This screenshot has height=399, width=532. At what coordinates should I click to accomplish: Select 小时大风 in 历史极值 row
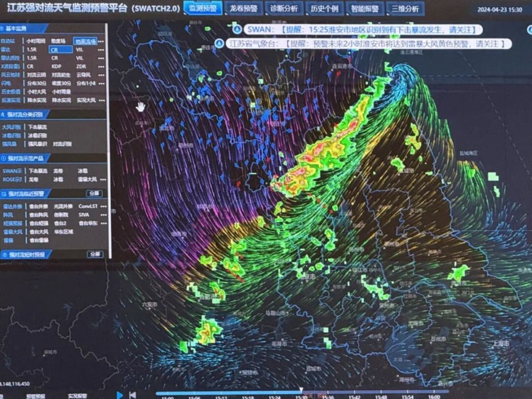pos(37,91)
